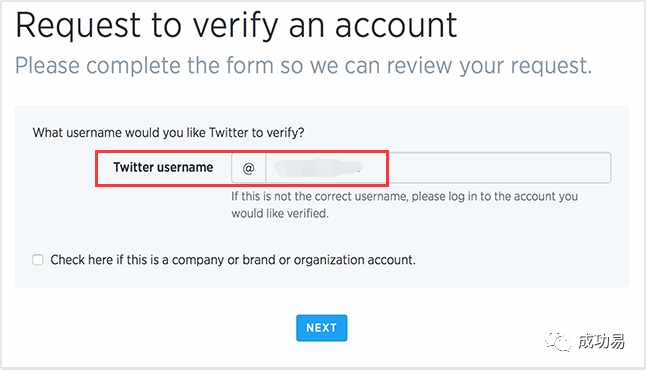This screenshot has height=370, width=646.
Task: Click the word "Twitter" in the username question
Action: (229, 133)
